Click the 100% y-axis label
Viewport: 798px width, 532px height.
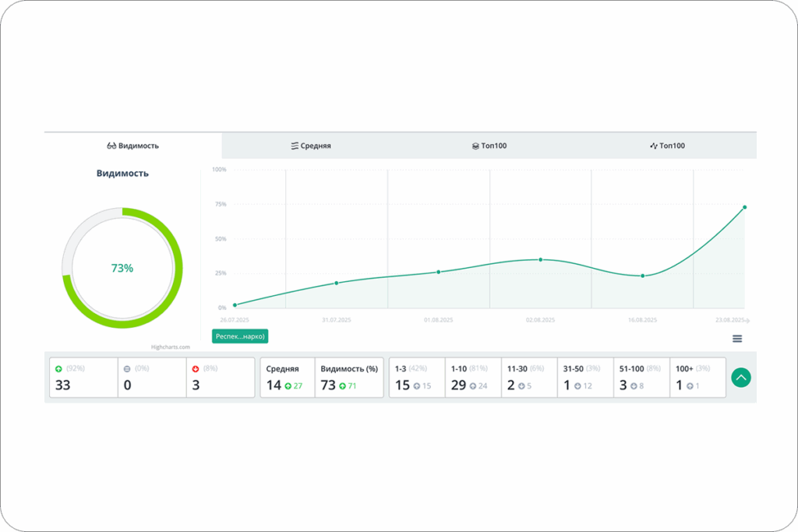(x=219, y=169)
